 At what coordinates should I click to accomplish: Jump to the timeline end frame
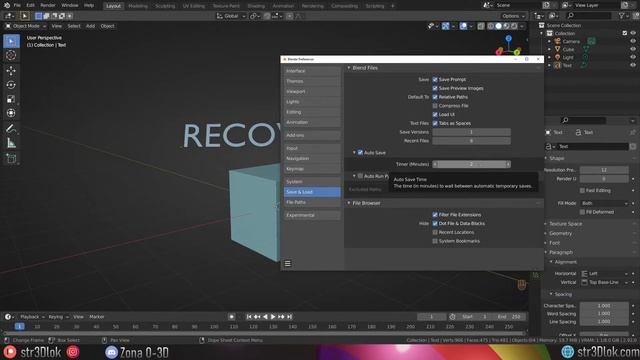289,317
